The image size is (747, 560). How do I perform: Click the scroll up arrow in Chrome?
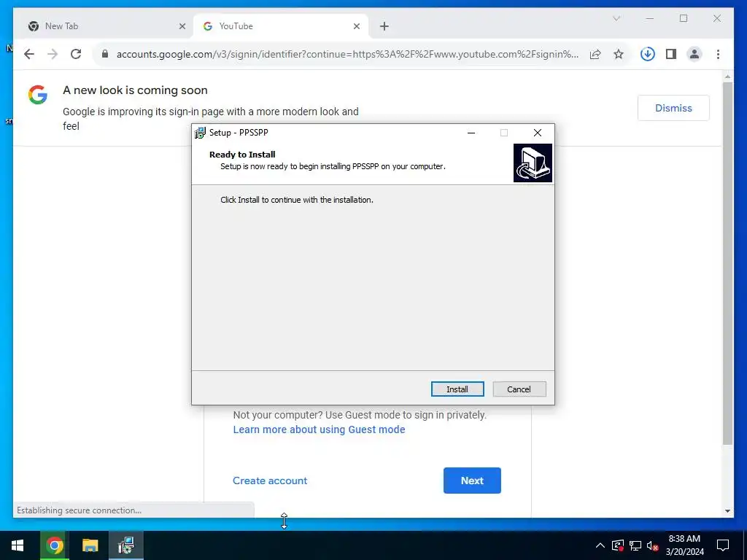pyautogui.click(x=727, y=76)
